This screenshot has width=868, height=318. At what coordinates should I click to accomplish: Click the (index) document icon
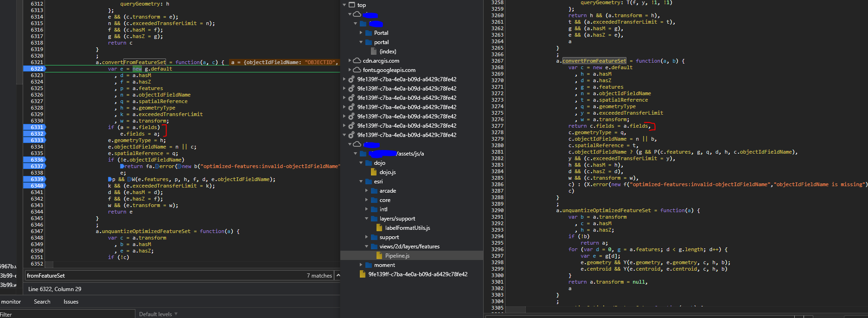click(x=374, y=52)
